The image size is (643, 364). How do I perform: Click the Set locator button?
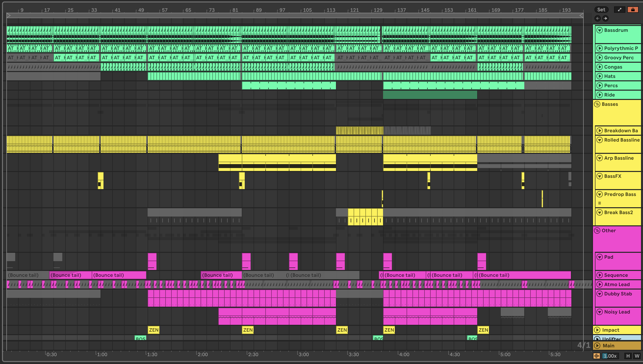(x=601, y=10)
